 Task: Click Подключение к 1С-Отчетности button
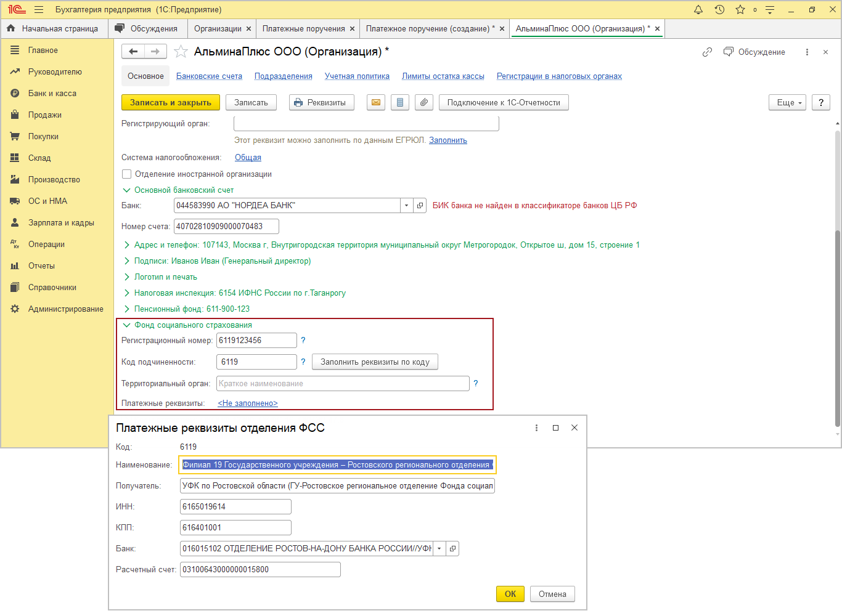tap(504, 103)
